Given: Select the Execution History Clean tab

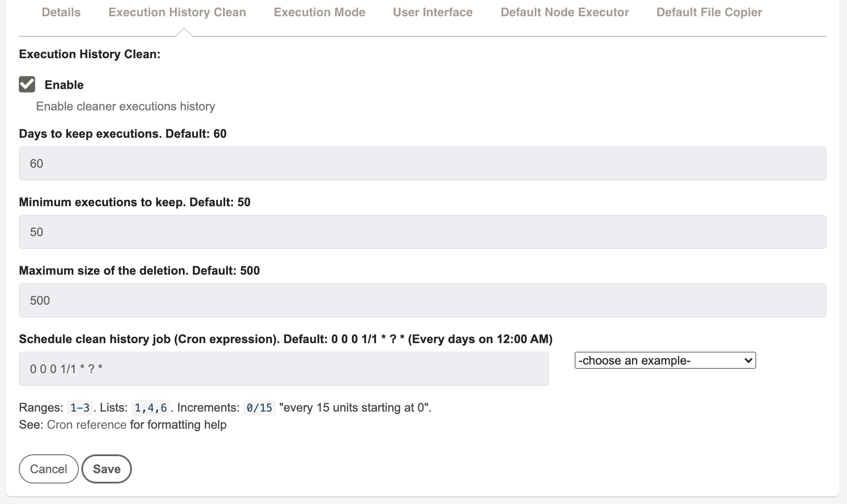Looking at the screenshot, I should (177, 12).
